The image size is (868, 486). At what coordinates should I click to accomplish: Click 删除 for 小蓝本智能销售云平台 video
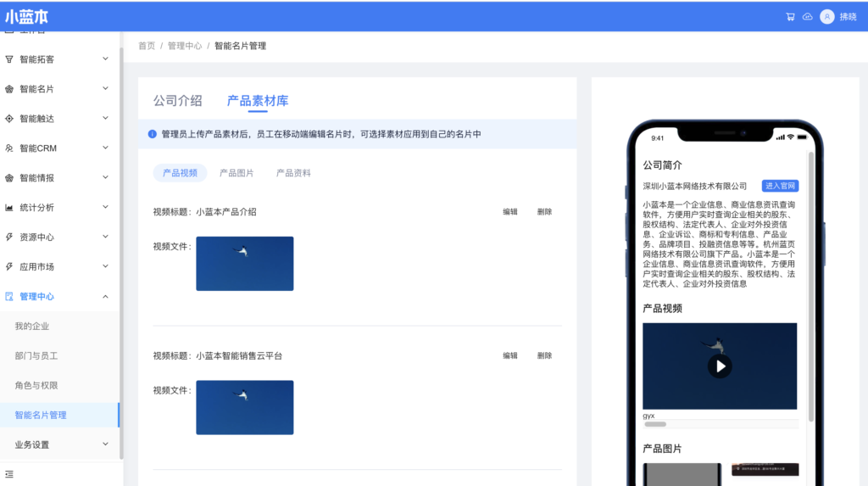(544, 356)
